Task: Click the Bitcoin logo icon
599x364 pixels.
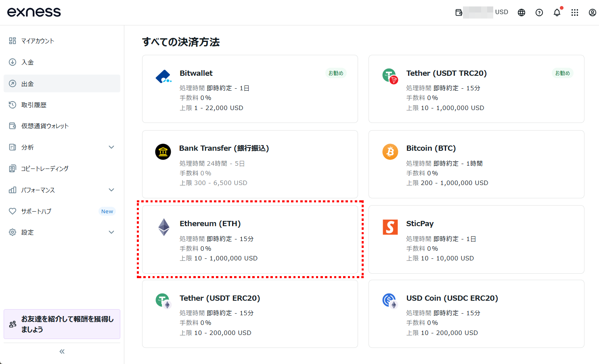Action: tap(390, 152)
